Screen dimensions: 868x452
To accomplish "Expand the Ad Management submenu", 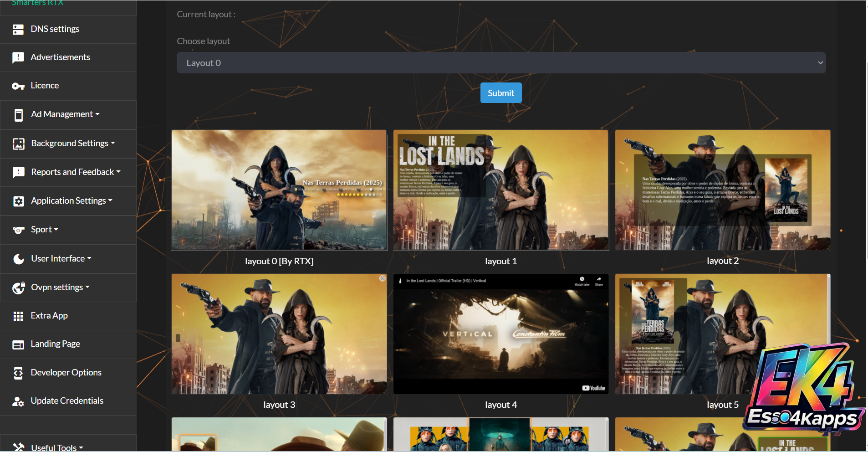I will point(65,114).
